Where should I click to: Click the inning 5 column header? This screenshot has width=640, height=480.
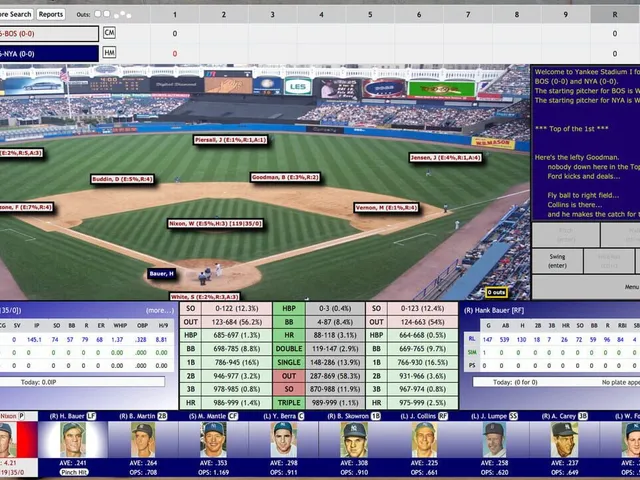click(370, 15)
